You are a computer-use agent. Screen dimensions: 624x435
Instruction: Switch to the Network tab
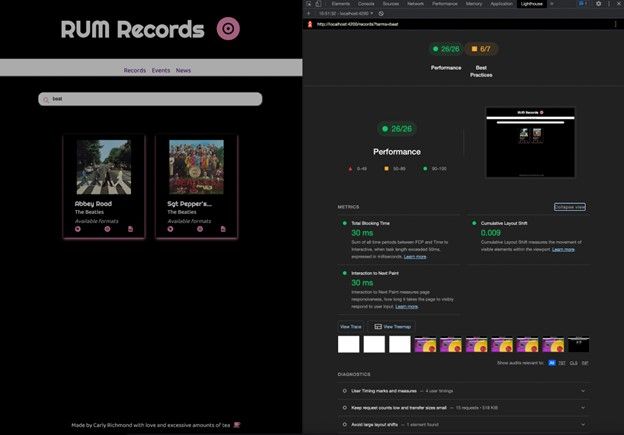(x=415, y=4)
